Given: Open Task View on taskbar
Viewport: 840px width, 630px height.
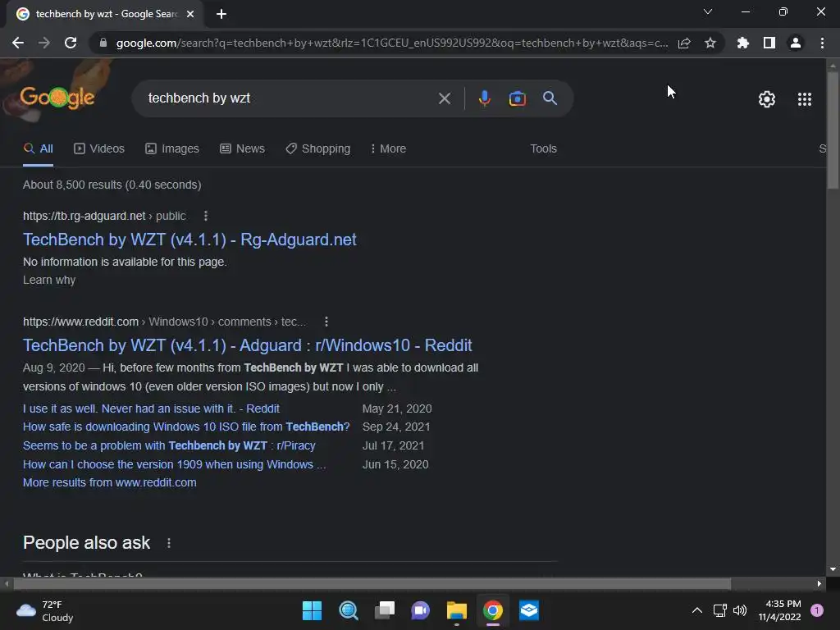Looking at the screenshot, I should [385, 610].
